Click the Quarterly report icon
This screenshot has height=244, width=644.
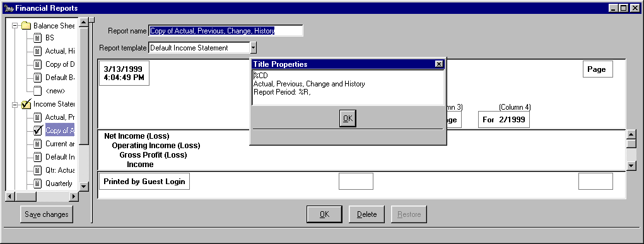38,183
